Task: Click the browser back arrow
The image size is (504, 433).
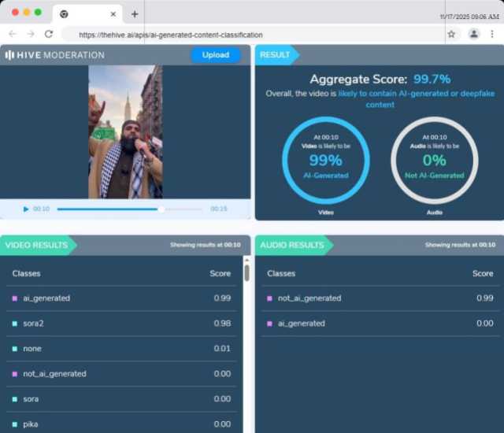Action: point(13,35)
